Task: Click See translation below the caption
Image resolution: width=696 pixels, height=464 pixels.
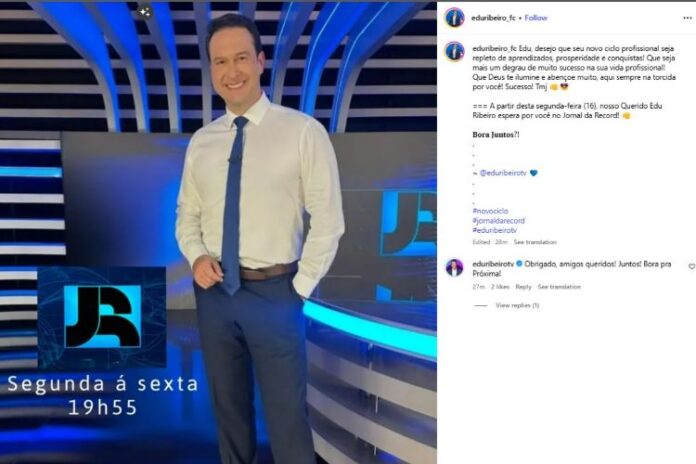Action: pos(535,242)
